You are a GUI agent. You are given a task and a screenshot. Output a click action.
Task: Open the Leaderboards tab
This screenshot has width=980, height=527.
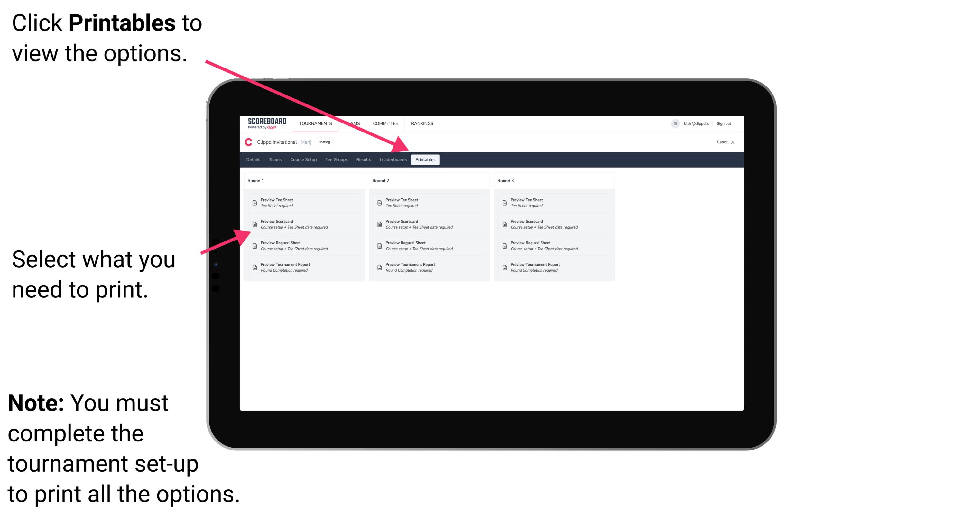click(392, 160)
